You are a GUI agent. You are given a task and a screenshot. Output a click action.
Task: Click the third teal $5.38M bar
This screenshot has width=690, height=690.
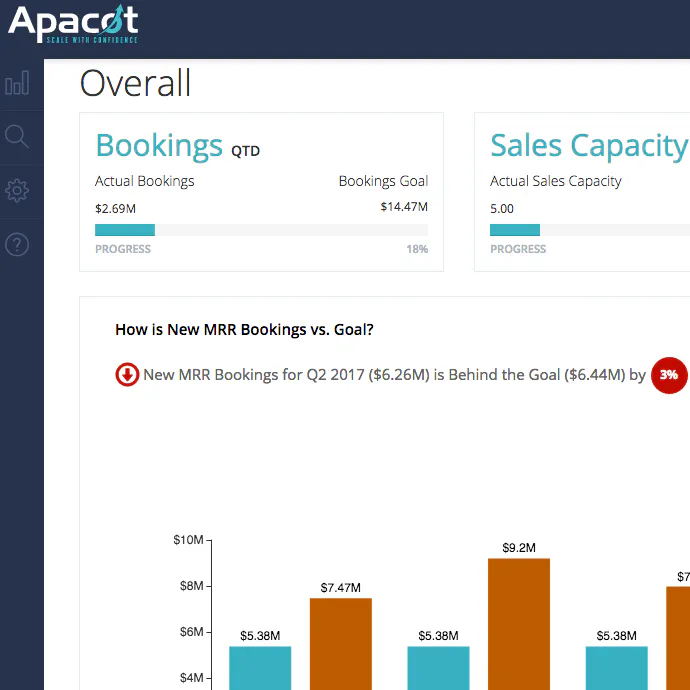click(x=617, y=668)
